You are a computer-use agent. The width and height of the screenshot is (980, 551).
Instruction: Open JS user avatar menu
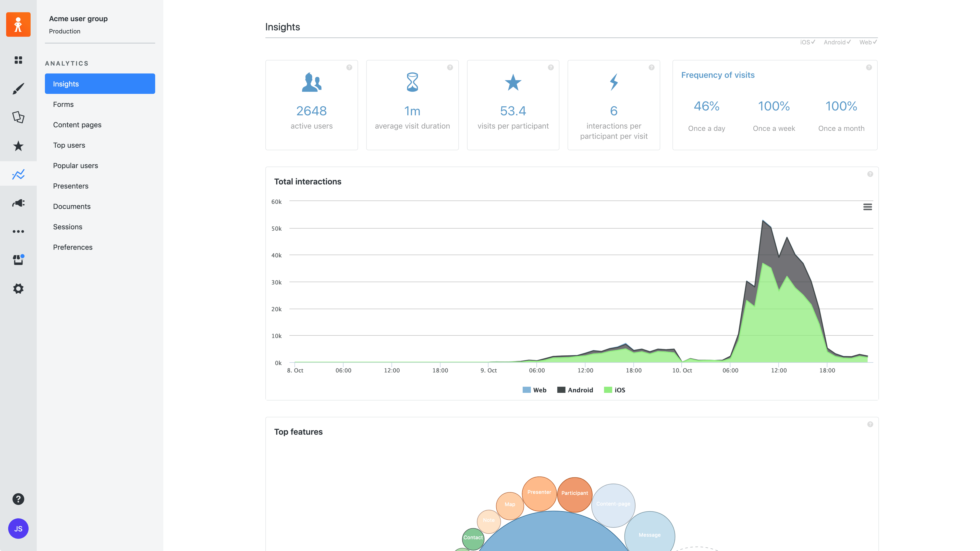coord(18,529)
